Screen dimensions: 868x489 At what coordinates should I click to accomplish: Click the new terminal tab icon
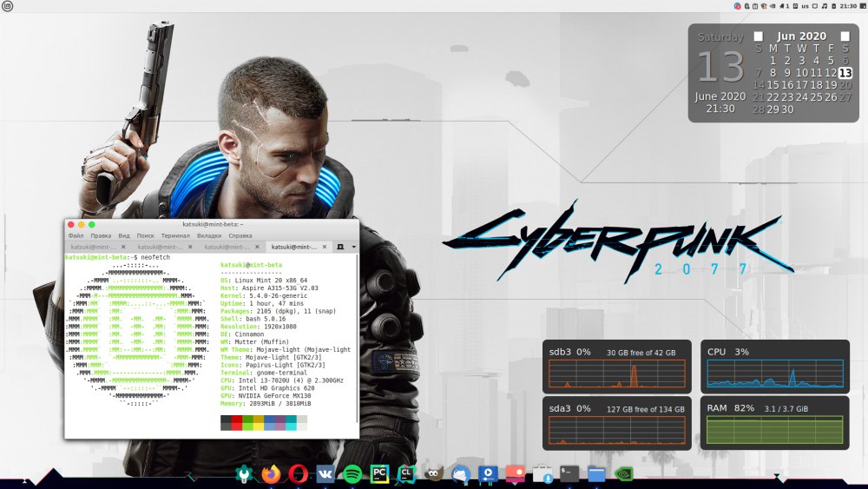(x=340, y=247)
